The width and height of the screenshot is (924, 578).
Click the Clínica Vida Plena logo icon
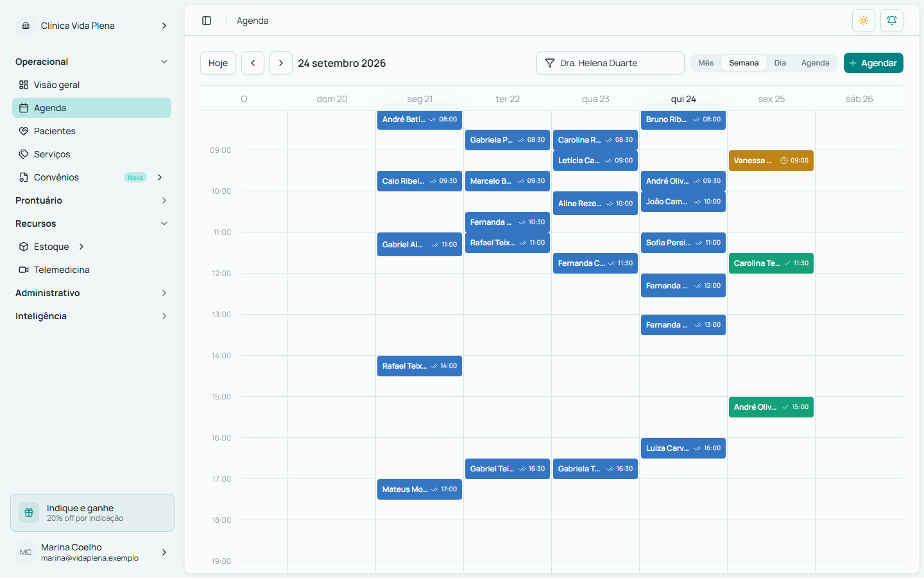[x=26, y=26]
